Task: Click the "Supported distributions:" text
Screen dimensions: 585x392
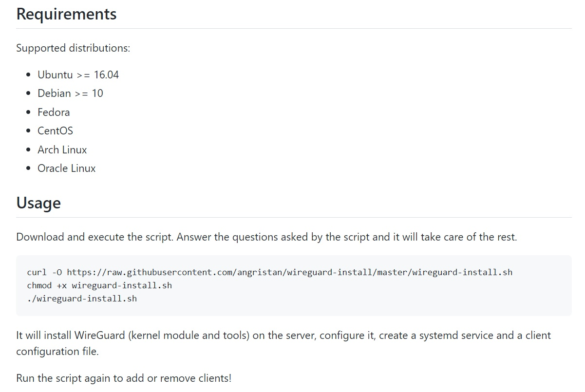Action: coord(73,48)
